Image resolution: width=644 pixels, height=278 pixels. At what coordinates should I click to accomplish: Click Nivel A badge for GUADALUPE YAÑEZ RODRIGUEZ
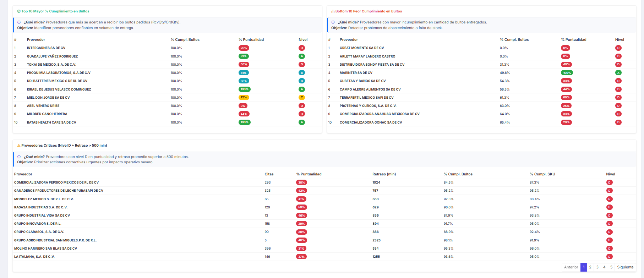click(x=302, y=56)
